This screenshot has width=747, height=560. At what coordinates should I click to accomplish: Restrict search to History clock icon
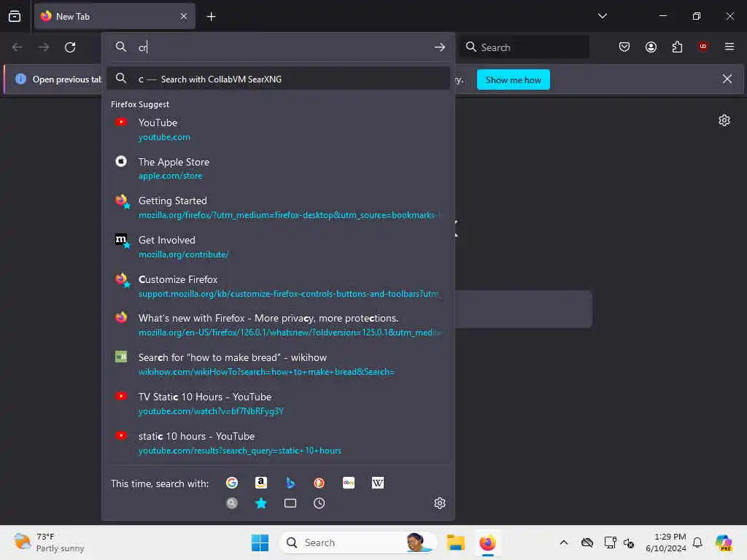pos(320,503)
